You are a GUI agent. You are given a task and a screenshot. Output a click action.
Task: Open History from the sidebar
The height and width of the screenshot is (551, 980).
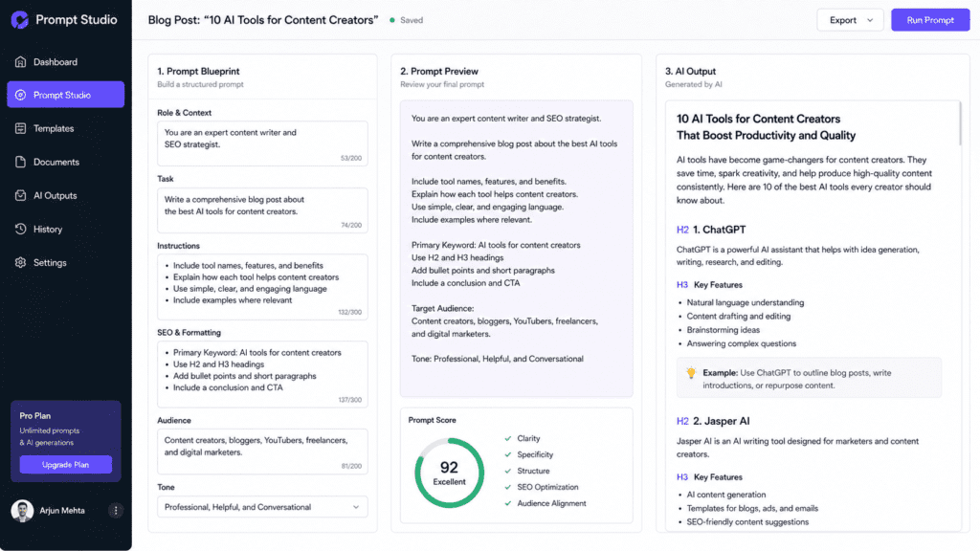click(x=66, y=229)
